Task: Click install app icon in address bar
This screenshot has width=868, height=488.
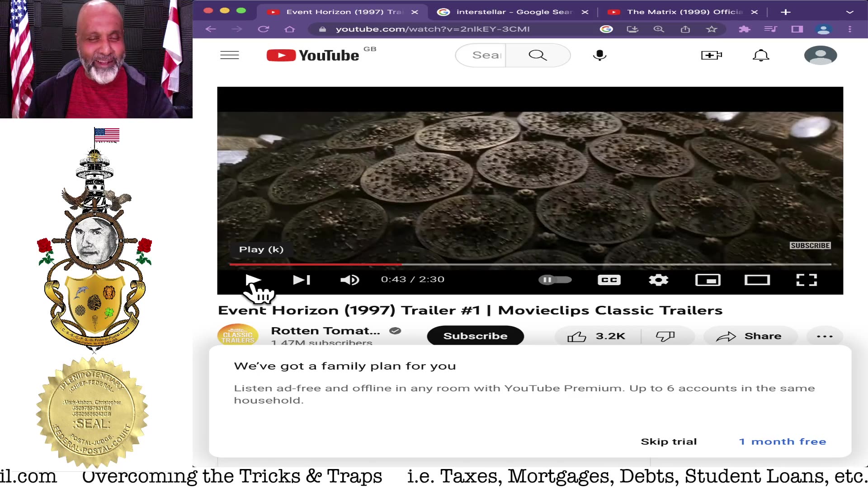Action: click(x=632, y=29)
